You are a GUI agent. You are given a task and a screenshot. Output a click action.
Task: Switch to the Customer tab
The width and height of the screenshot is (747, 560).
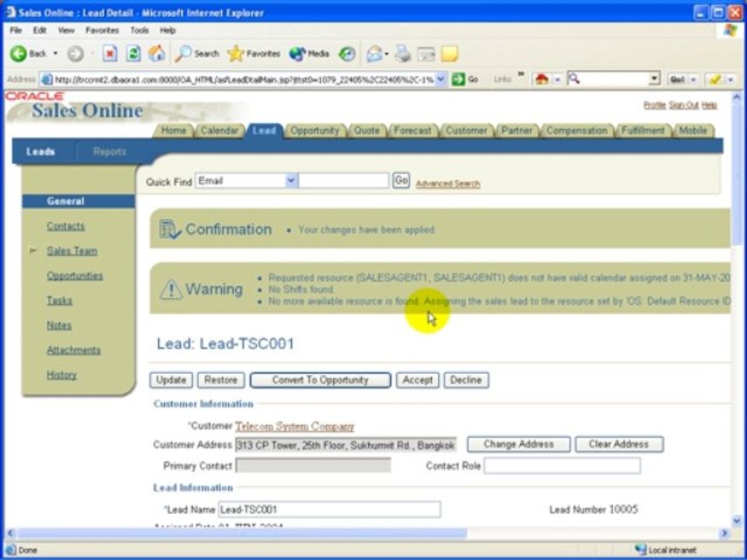click(466, 131)
